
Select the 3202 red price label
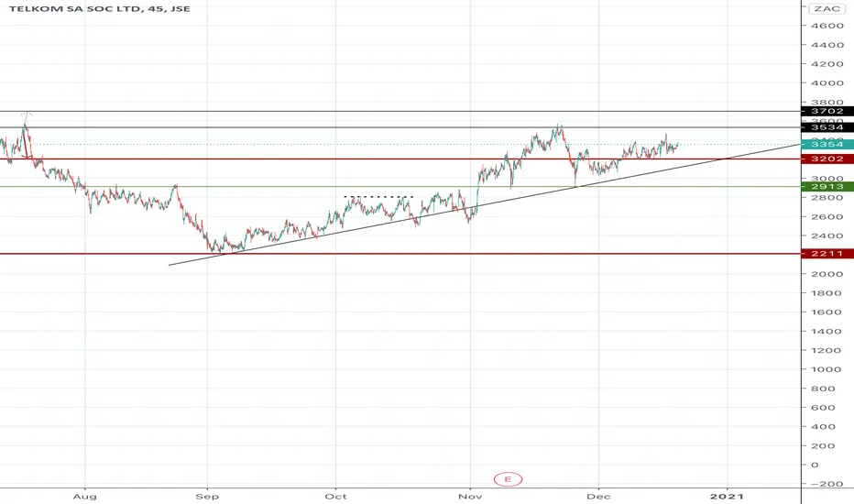(x=827, y=159)
